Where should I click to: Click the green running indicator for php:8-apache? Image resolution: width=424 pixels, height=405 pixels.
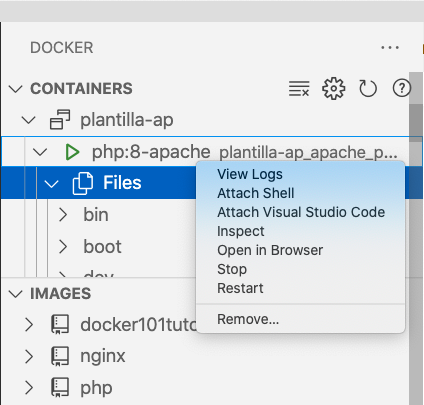click(x=72, y=152)
